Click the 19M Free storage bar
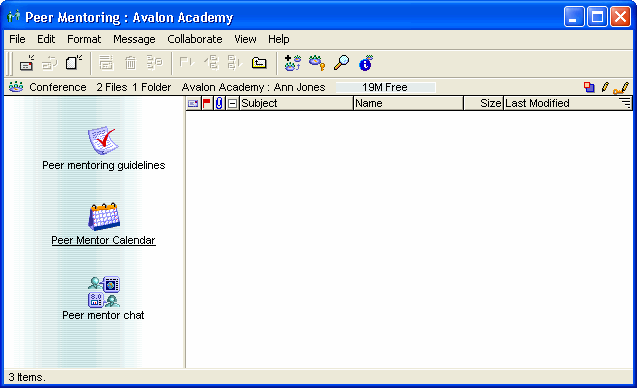The width and height of the screenshot is (637, 388). click(x=385, y=87)
